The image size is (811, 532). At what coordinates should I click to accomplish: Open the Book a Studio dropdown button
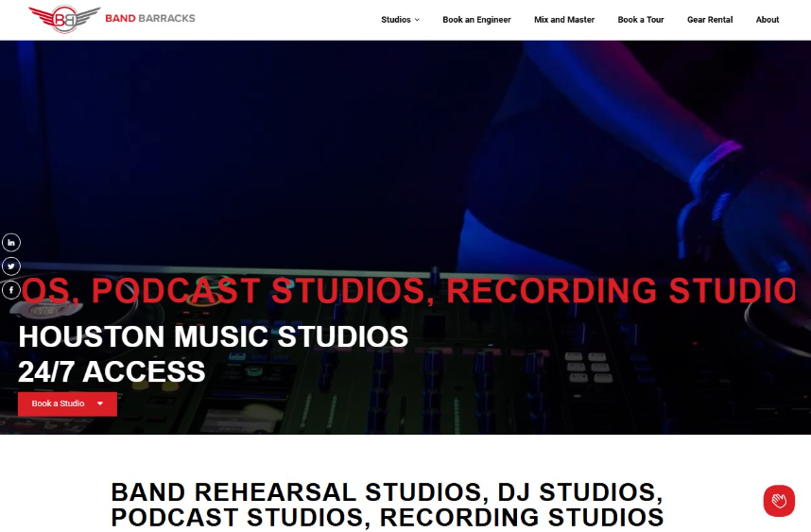click(x=67, y=403)
